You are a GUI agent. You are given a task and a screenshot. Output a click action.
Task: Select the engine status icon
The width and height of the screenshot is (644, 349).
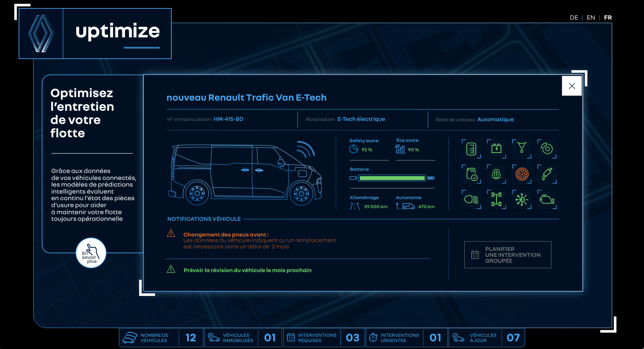[547, 199]
